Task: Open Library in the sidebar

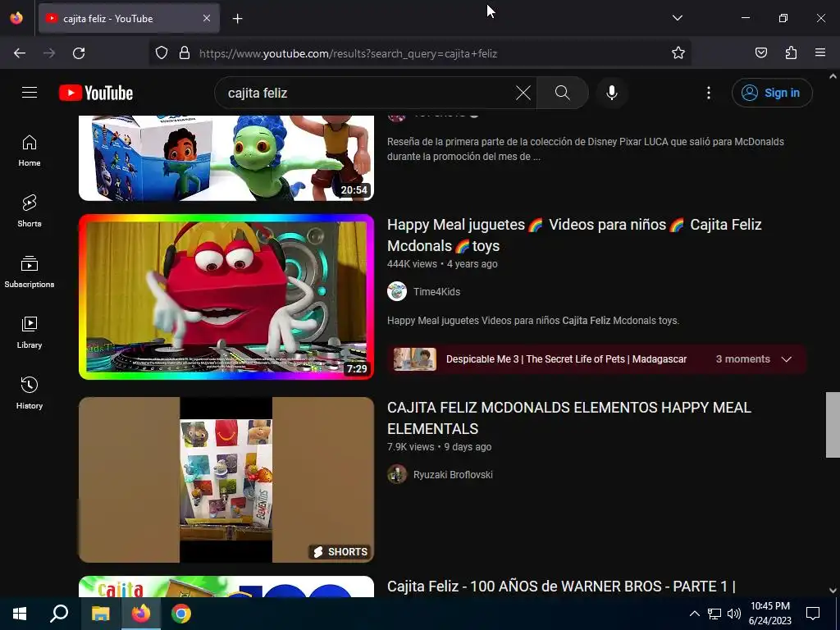Action: point(30,333)
